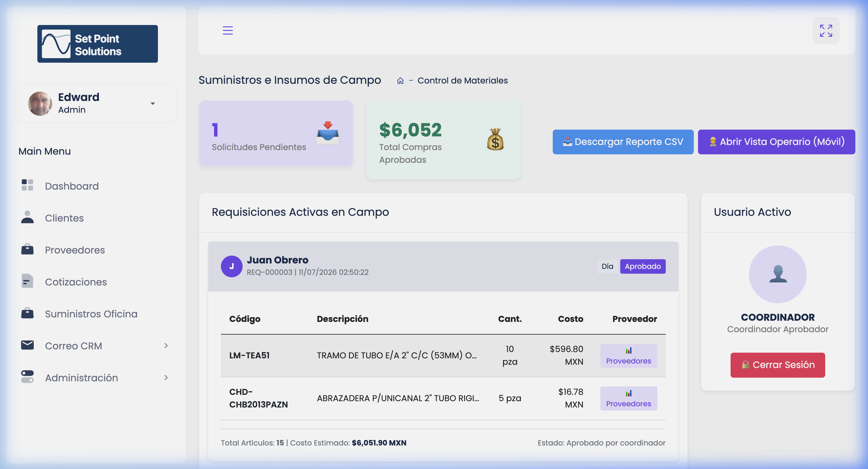Click the Descripción column header

[x=342, y=319]
